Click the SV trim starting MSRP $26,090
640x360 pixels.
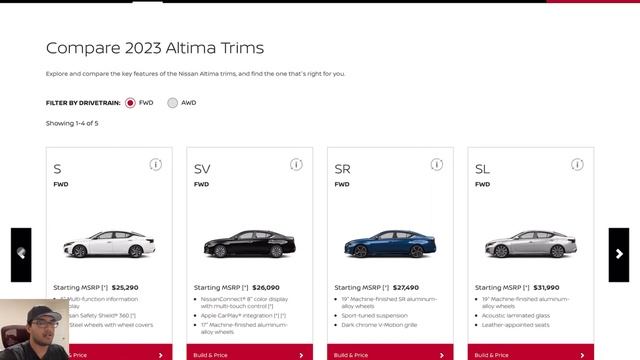(237, 288)
